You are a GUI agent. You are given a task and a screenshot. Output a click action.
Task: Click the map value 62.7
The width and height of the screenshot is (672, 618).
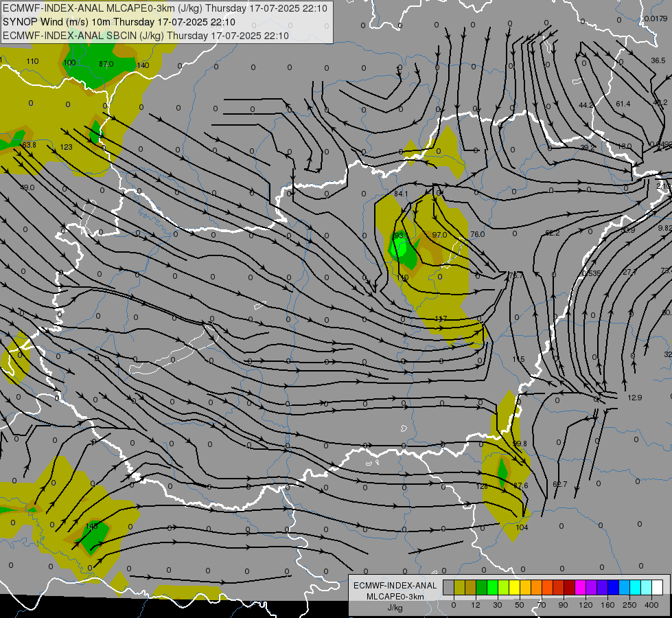click(559, 484)
